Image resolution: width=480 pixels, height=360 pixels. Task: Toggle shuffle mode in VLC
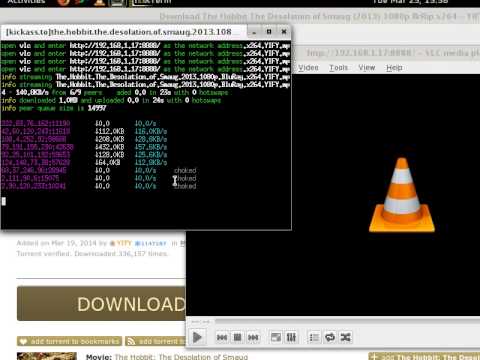tap(345, 338)
